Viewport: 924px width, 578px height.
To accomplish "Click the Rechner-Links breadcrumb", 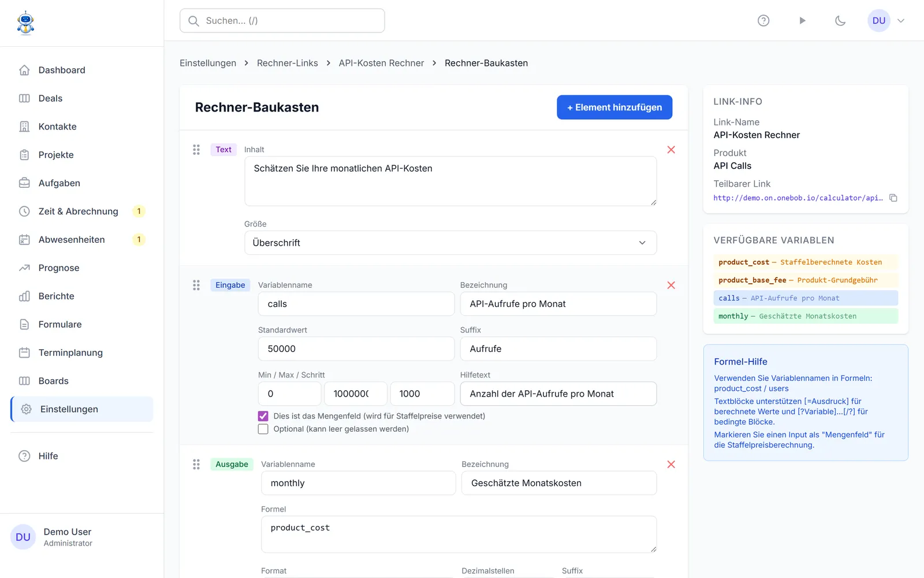I will (x=288, y=63).
